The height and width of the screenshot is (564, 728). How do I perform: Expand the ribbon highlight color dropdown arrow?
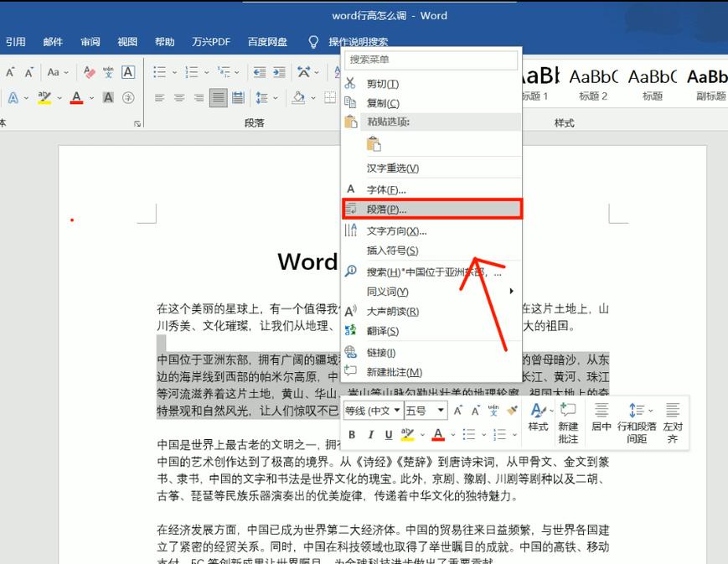(x=59, y=98)
